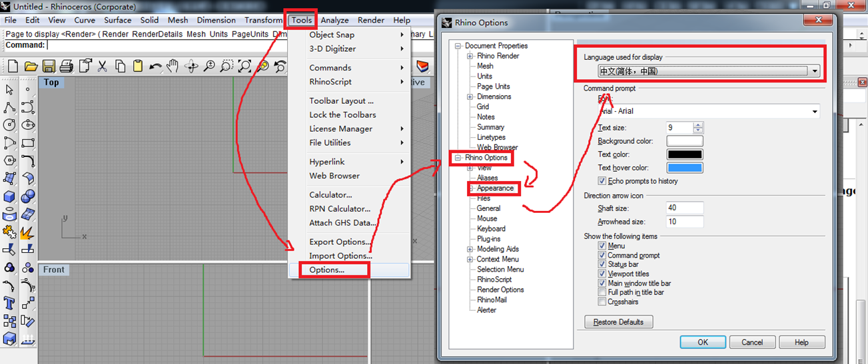Click the Open folder icon

pos(31,66)
